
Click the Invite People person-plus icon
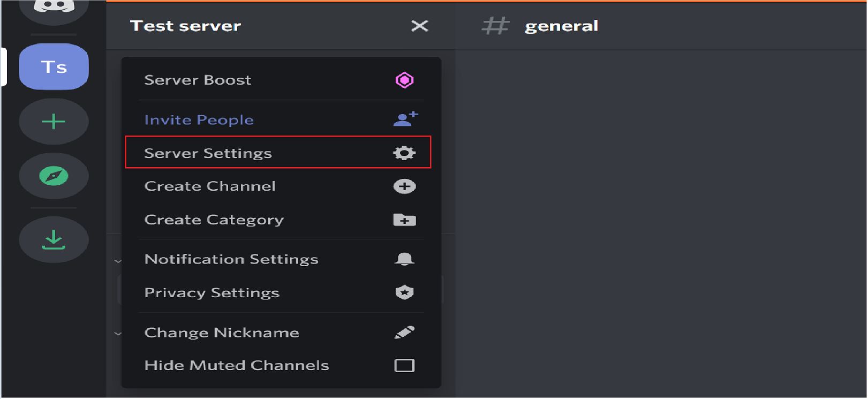405,119
